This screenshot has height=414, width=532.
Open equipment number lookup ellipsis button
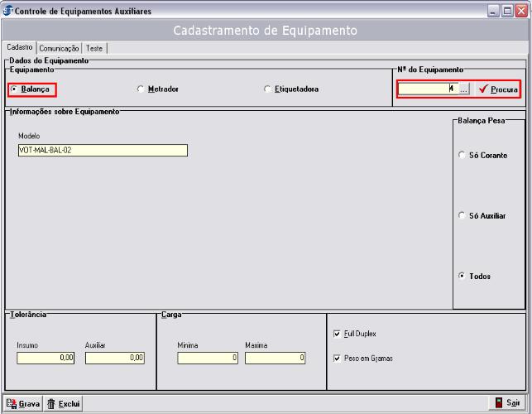464,89
